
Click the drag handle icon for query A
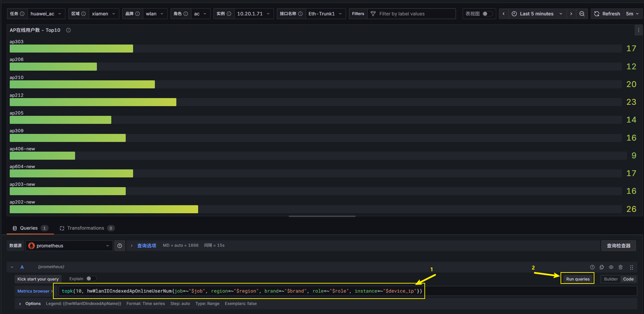coord(632,267)
